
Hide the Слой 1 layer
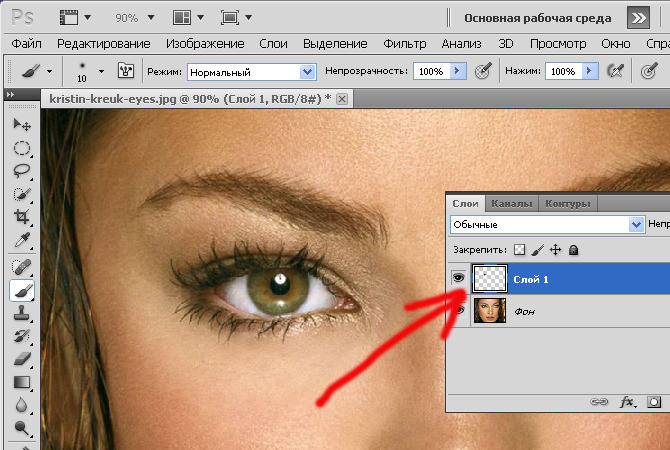tap(459, 280)
